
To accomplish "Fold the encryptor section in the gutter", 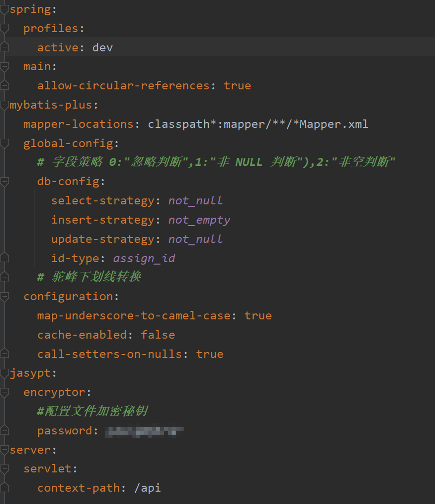I will [x=4, y=392].
